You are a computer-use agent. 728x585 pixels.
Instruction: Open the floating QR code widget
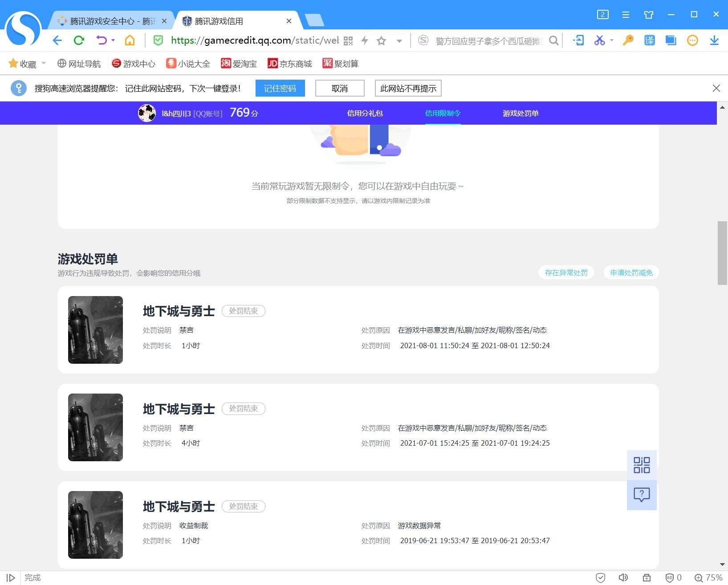coord(642,465)
